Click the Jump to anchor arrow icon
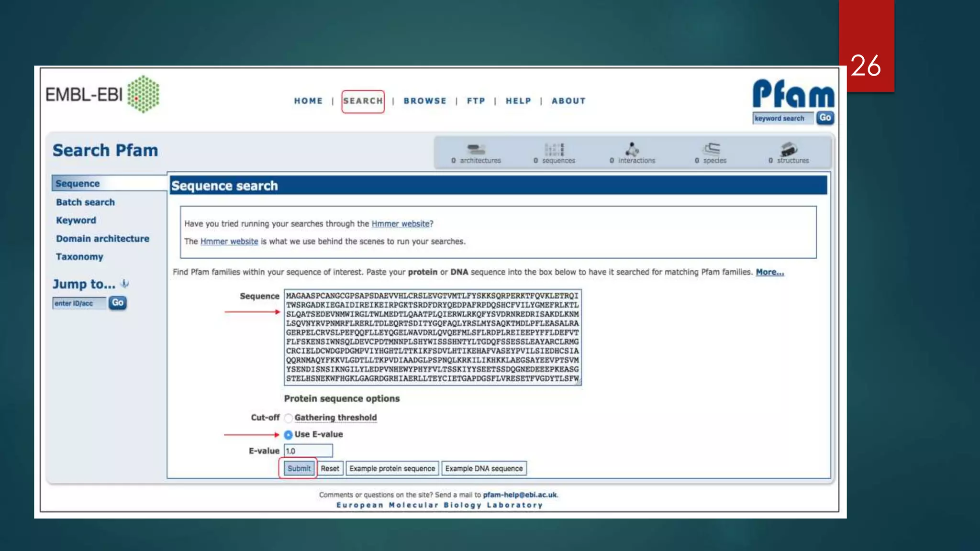The width and height of the screenshot is (980, 551). pyautogui.click(x=125, y=284)
